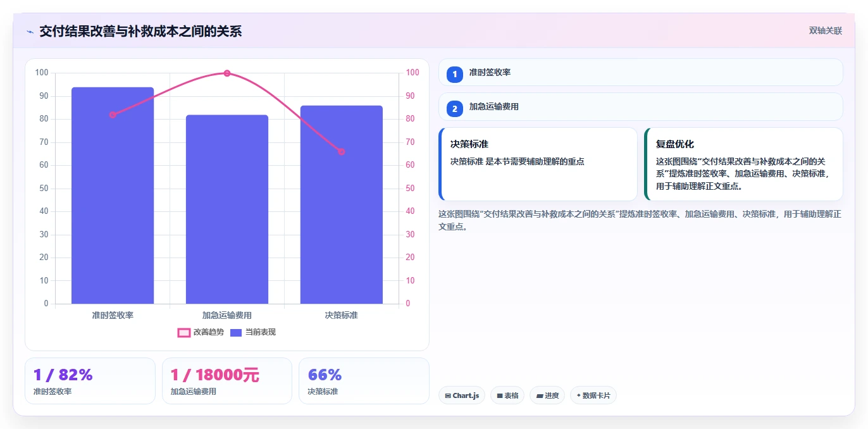Select the 准时签收率 bar in chart

coord(113,196)
